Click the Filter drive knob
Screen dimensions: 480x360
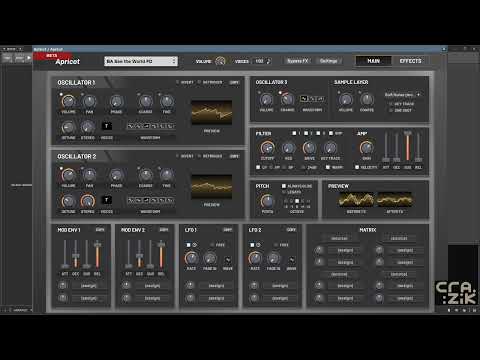309,148
